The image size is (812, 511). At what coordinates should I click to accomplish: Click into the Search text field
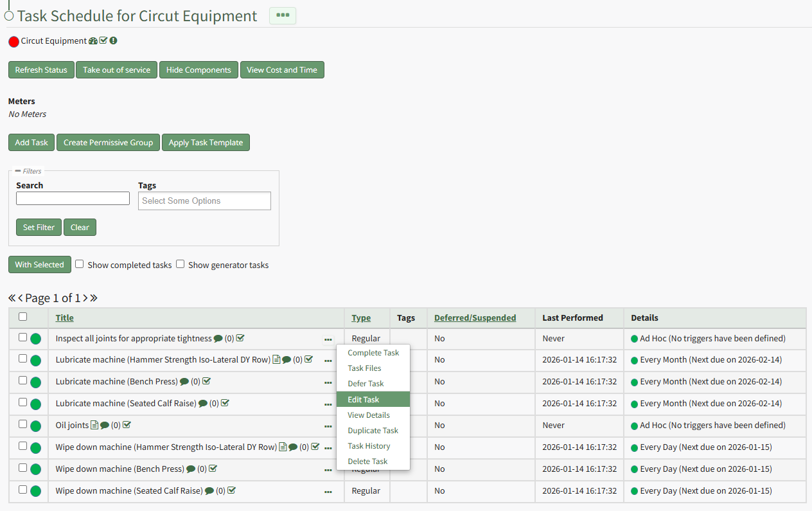pos(73,199)
